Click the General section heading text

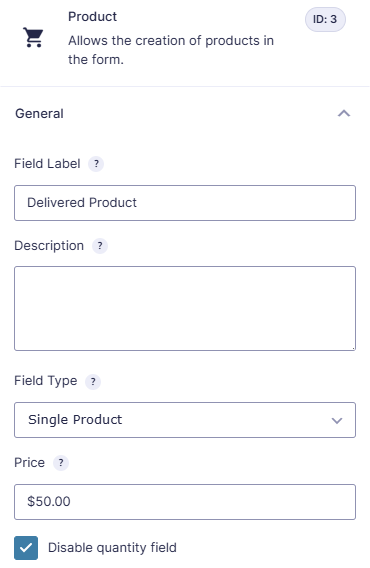(39, 114)
